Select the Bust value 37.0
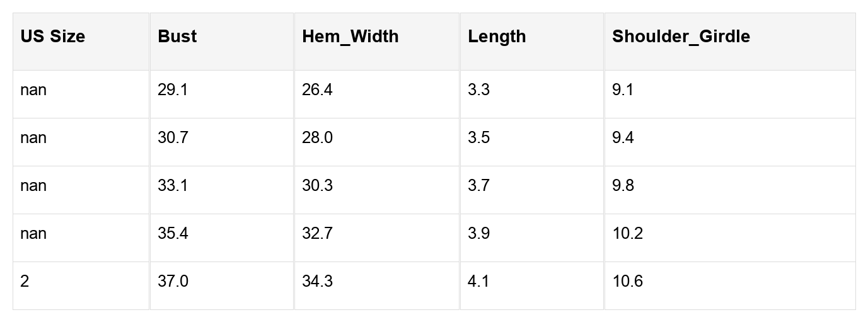This screenshot has width=868, height=322. pos(173,282)
